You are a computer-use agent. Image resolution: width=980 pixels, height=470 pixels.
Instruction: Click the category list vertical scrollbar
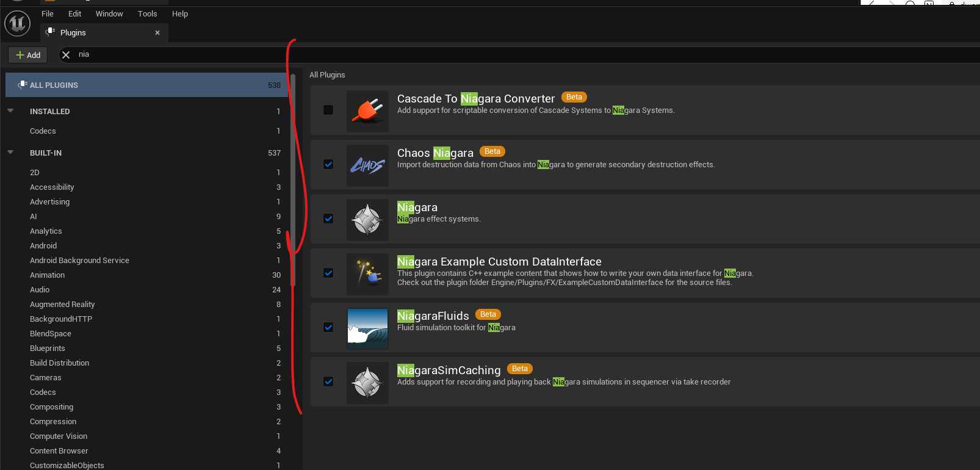point(293,180)
